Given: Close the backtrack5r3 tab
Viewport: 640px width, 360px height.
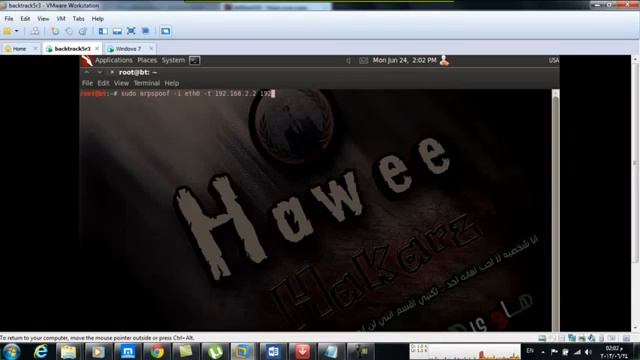Looking at the screenshot, I should (97, 49).
